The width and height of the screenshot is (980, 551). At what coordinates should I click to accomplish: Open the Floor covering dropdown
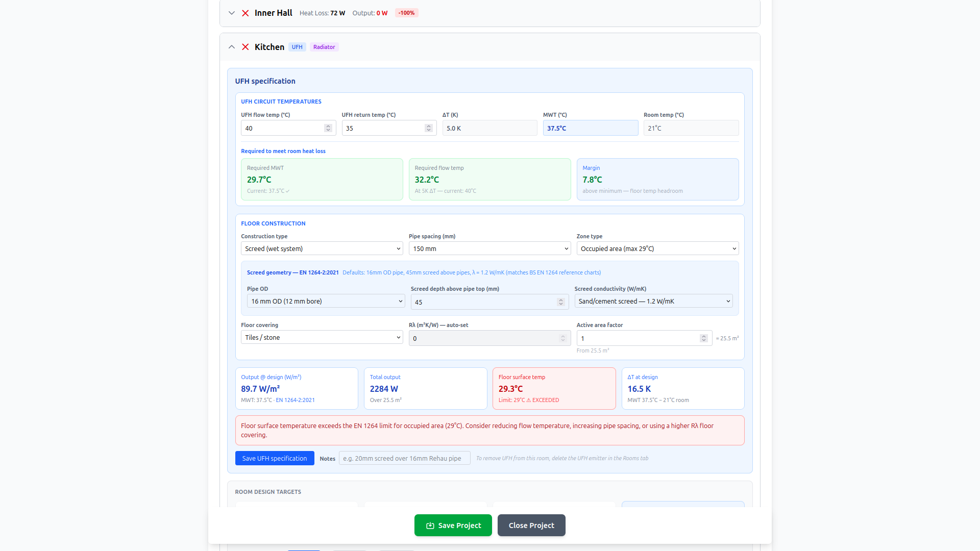coord(322,337)
